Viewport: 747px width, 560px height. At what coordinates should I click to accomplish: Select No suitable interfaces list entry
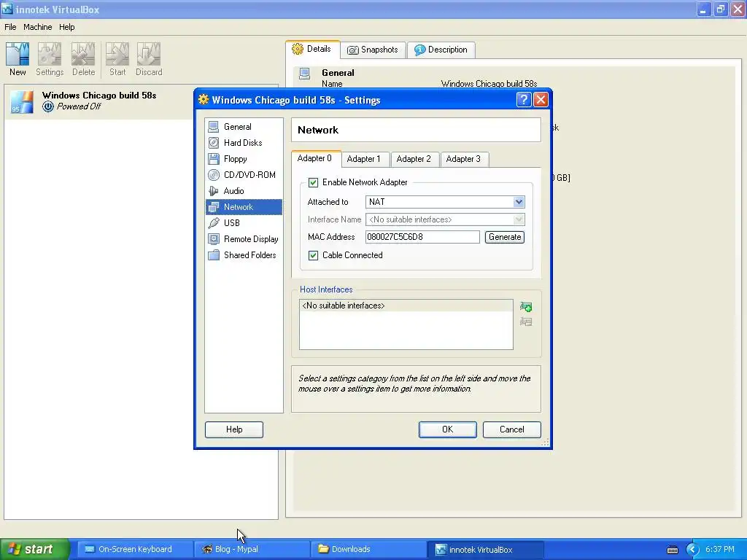coord(406,306)
